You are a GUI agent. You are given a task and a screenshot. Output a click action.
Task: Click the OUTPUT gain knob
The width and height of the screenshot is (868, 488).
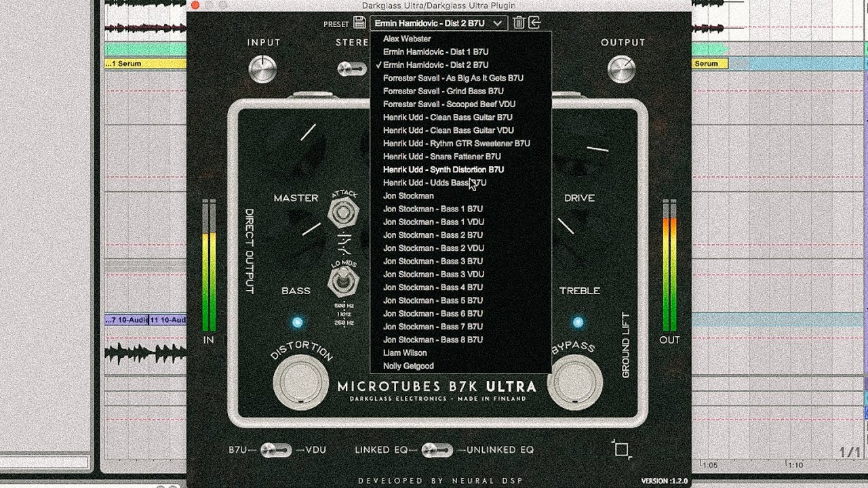(621, 68)
